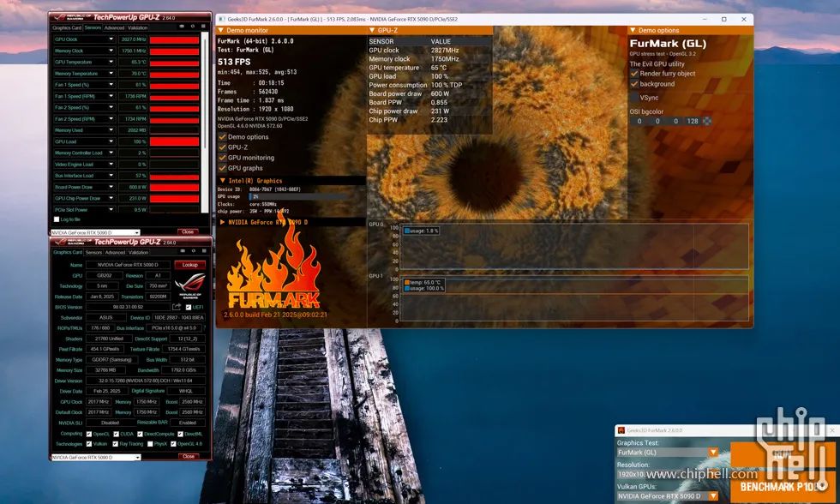Click the first OSI bgcolor value field

tap(639, 121)
